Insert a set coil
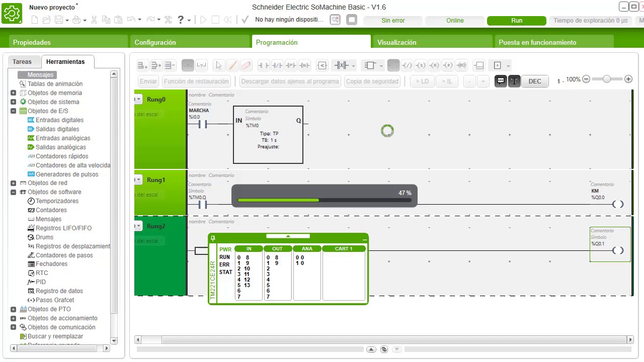Viewport: 644px width, 362px height. tap(421, 65)
